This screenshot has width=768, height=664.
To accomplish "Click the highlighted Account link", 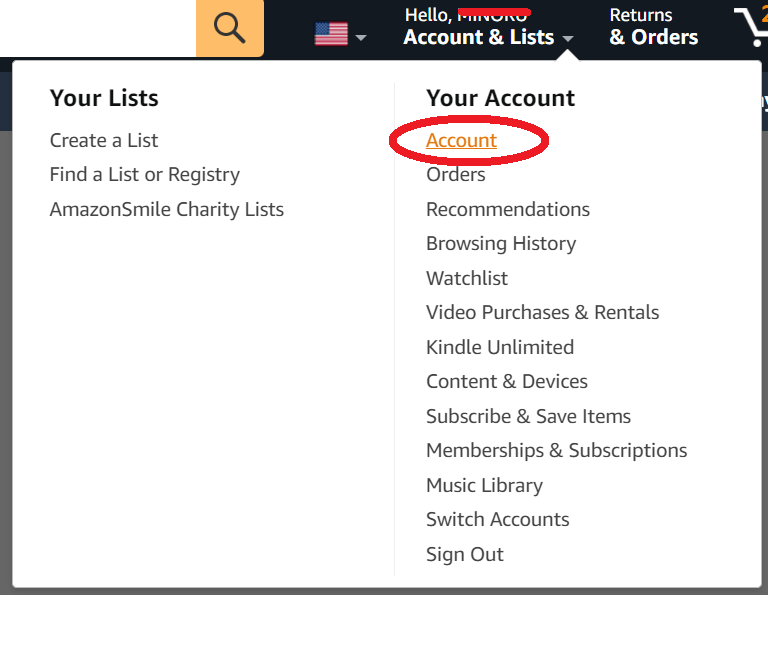I will coord(461,140).
